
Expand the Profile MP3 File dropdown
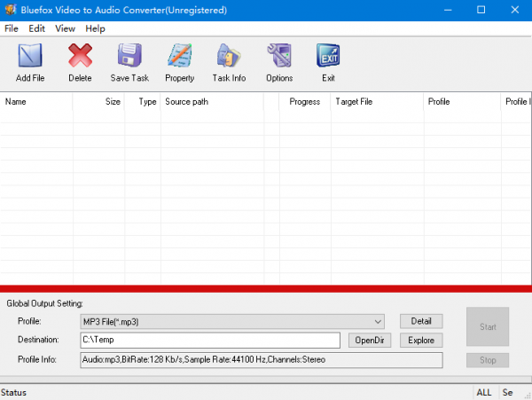click(232, 321)
